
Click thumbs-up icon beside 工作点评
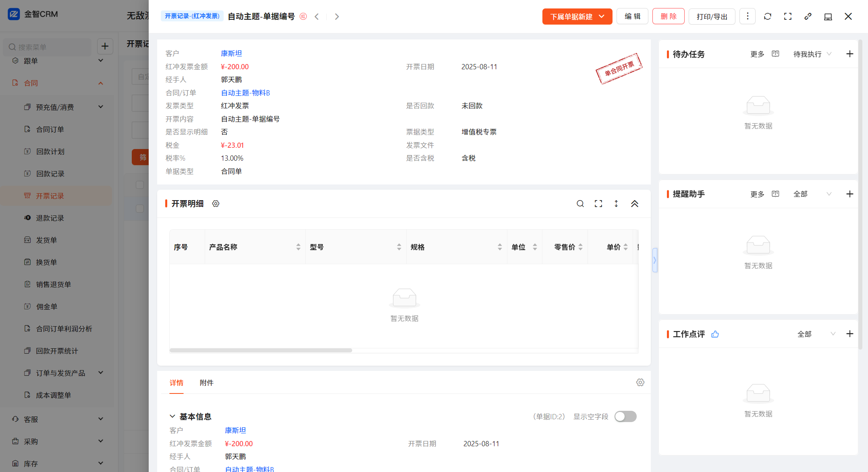pos(715,334)
